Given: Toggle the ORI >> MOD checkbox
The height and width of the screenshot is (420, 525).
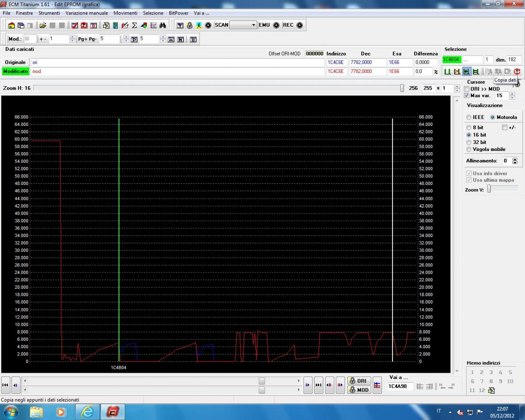Looking at the screenshot, I should [x=467, y=89].
